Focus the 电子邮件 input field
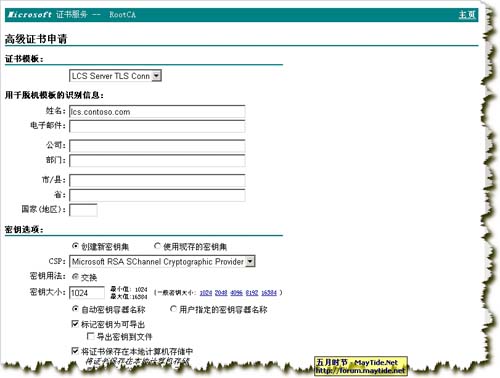The height and width of the screenshot is (378, 500). [157, 126]
